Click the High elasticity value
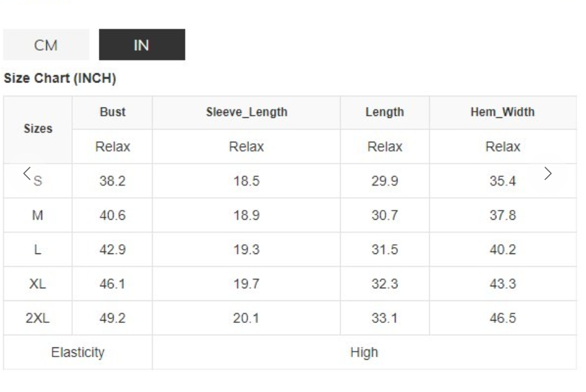Viewport: 586px width, 392px height. click(x=364, y=352)
